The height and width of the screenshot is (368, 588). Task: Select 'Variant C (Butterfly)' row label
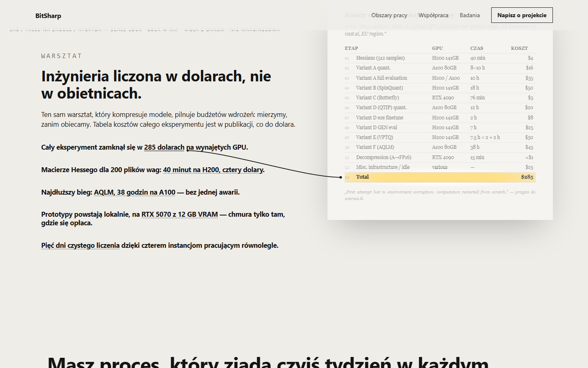[x=377, y=98]
